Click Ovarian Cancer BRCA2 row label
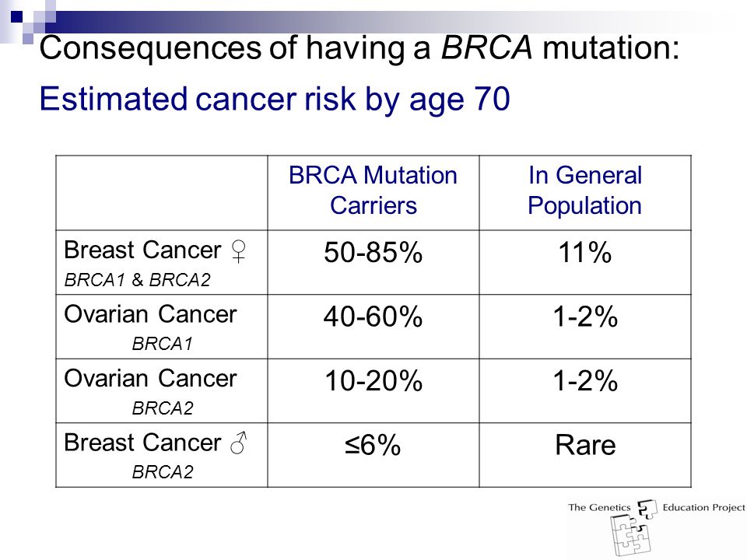 (x=150, y=391)
